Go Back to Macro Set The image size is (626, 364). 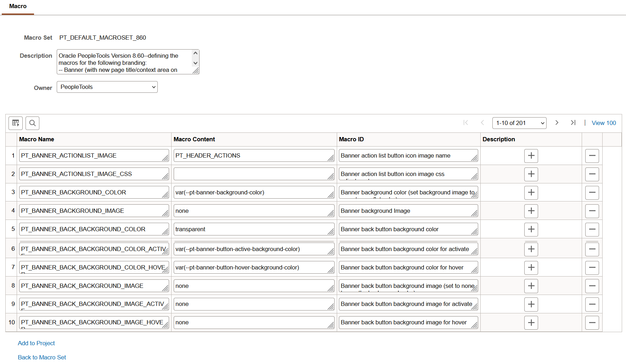coord(42,357)
